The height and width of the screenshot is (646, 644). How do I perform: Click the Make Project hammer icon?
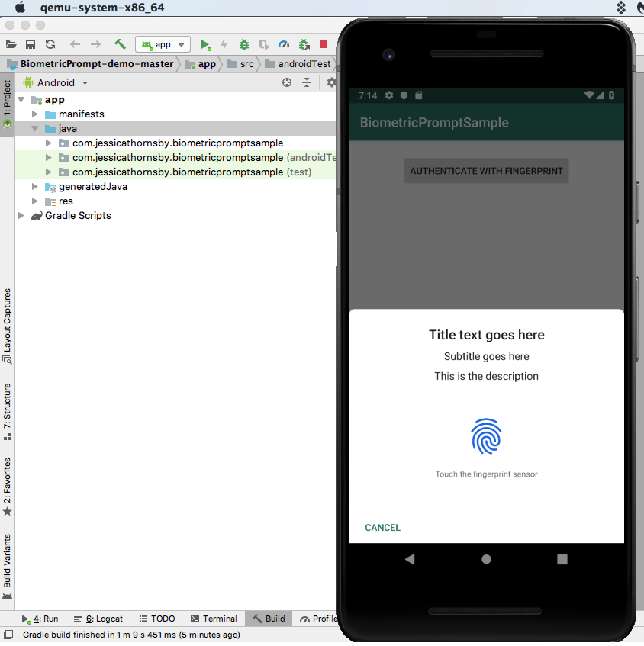point(121,44)
